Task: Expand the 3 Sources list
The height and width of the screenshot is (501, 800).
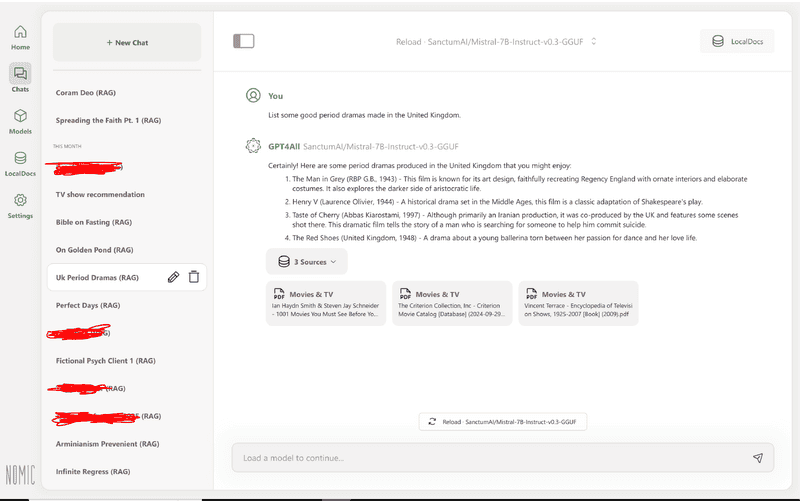Action: tap(307, 262)
